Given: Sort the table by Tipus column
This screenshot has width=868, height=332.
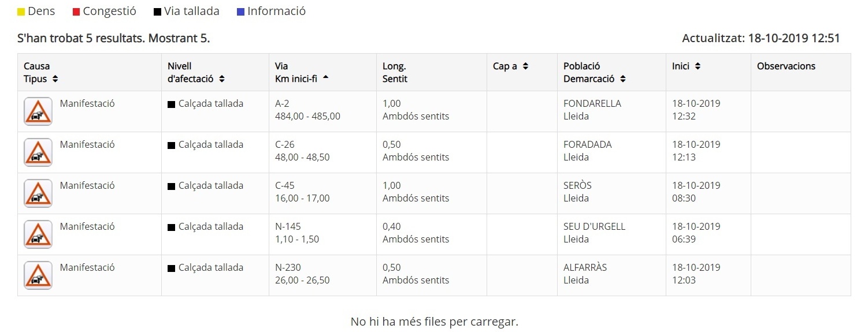Looking at the screenshot, I should tap(55, 79).
